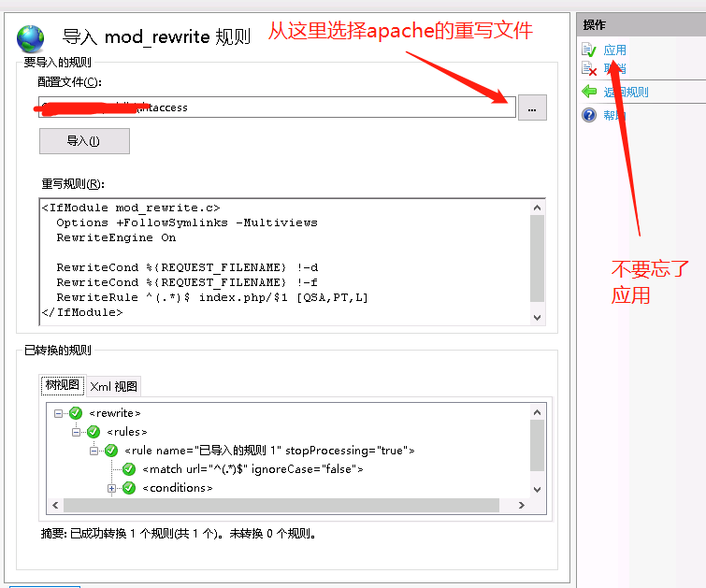Click the rewrite rules box scroll-down arrow
The image size is (706, 588).
537,317
